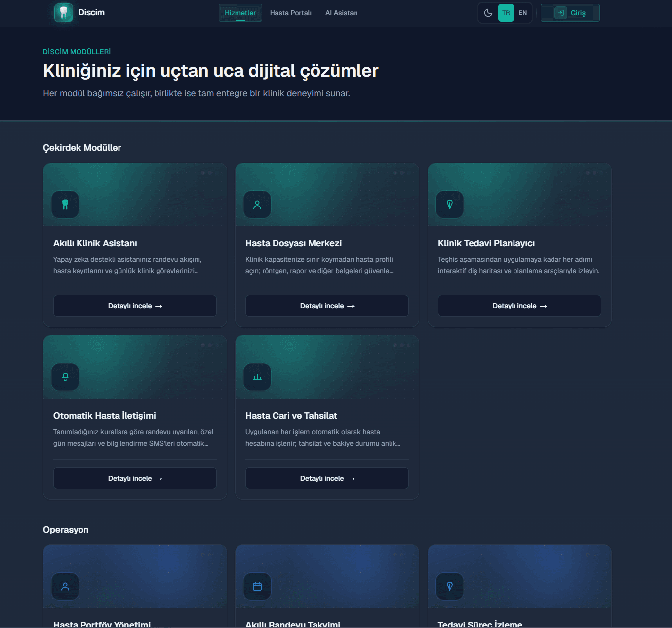Click the Giriş login button
This screenshot has width=672, height=628.
pos(570,13)
